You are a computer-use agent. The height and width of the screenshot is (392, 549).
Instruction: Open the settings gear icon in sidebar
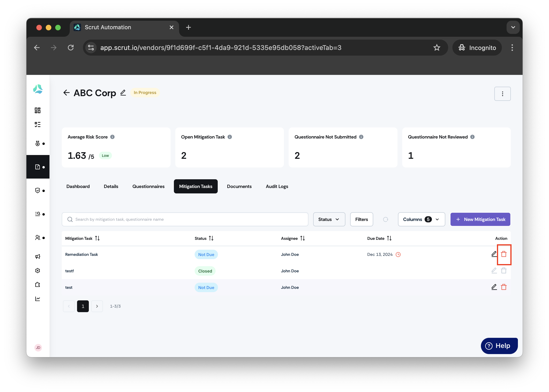click(37, 271)
